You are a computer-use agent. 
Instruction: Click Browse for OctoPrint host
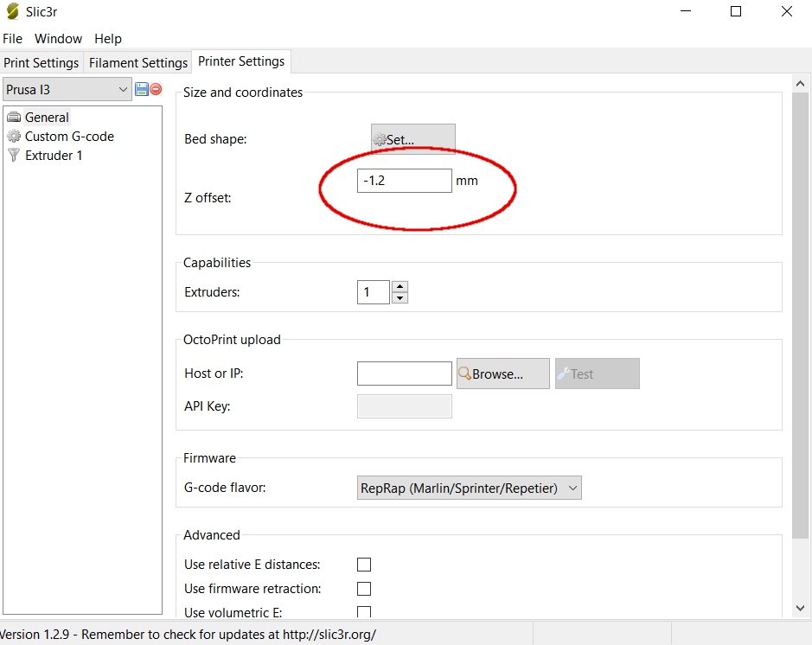[x=502, y=374]
